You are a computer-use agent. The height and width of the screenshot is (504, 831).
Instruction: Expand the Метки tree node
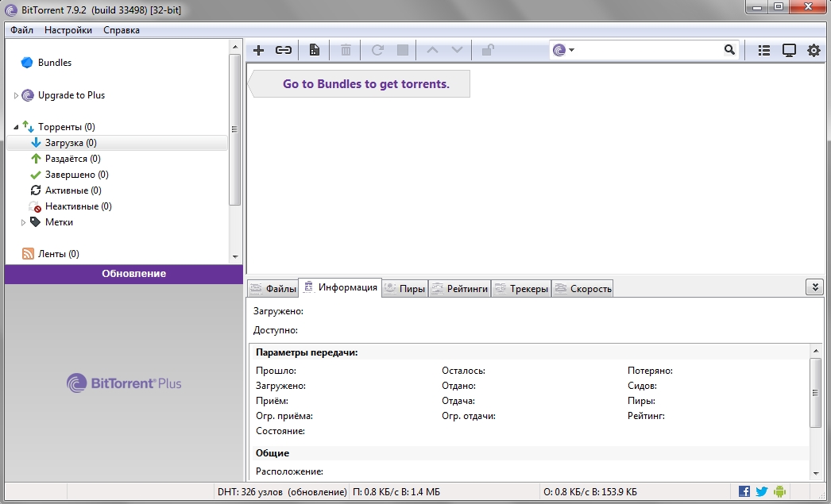[23, 223]
